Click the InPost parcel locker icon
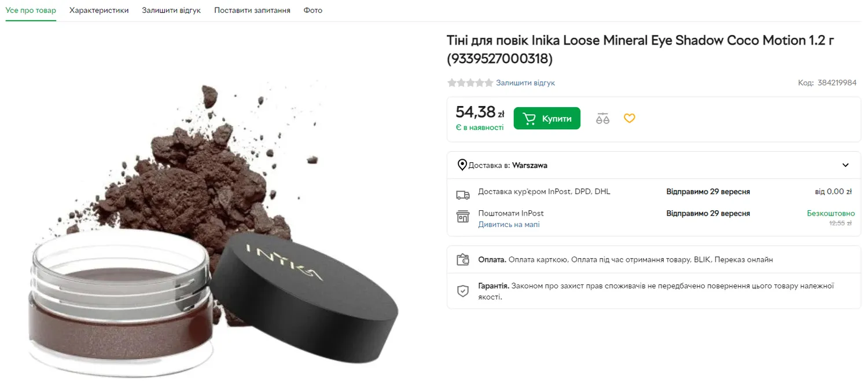The image size is (868, 391). [462, 217]
